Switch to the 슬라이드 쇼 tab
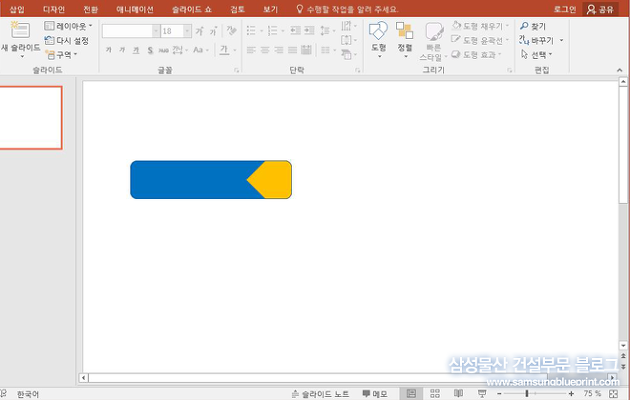This screenshot has height=400, width=630. point(192,9)
